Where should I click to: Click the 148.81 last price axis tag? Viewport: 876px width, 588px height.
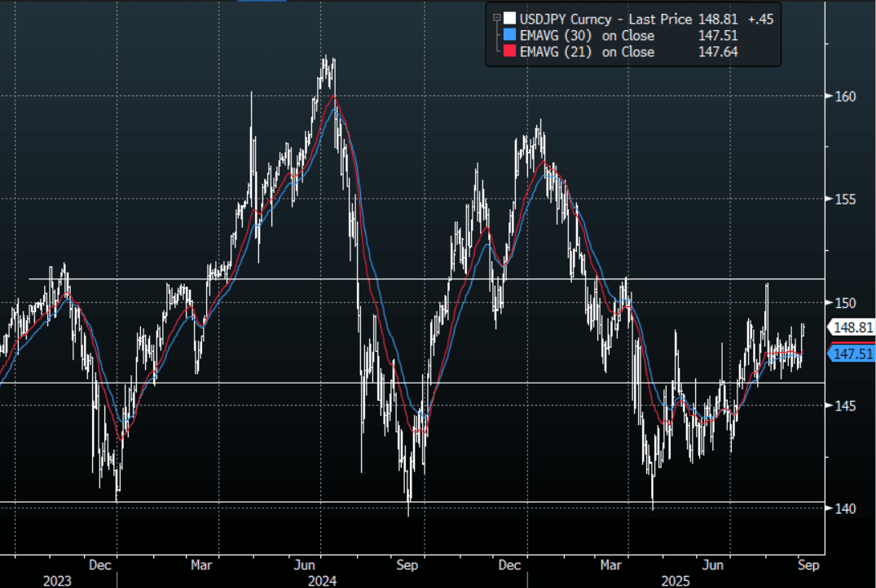coord(852,327)
